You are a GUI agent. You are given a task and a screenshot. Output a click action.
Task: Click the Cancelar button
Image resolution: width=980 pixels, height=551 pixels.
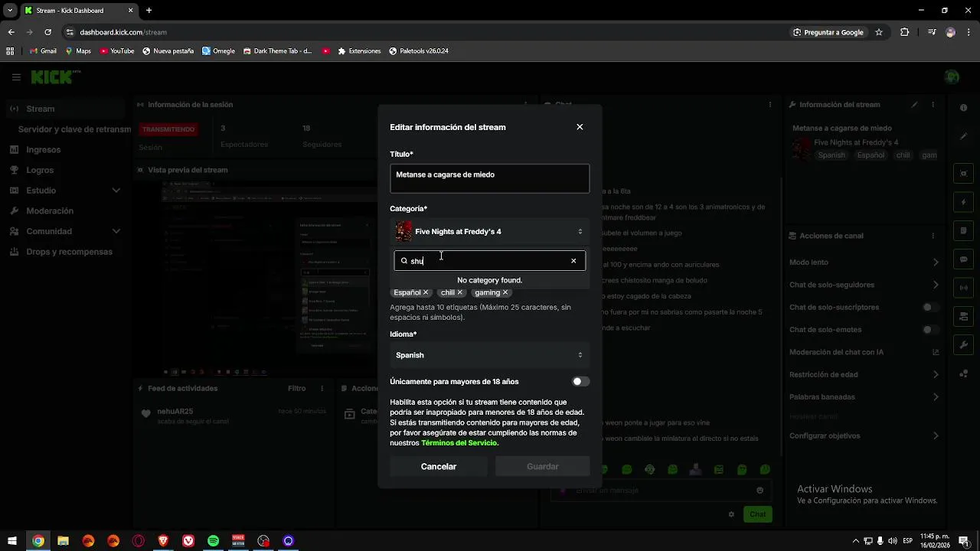point(439,466)
